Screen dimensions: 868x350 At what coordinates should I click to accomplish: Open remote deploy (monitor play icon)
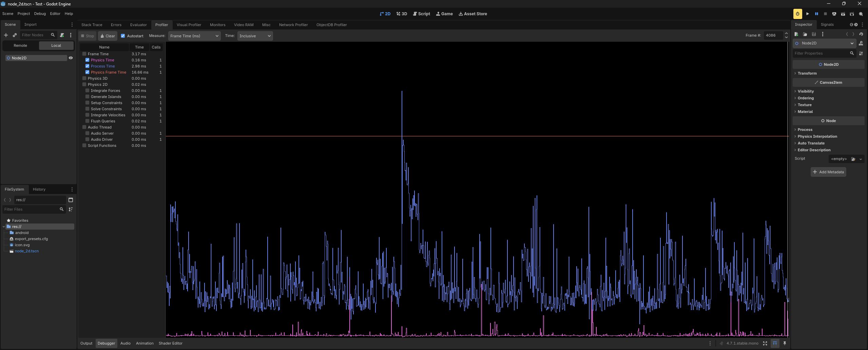(x=834, y=14)
